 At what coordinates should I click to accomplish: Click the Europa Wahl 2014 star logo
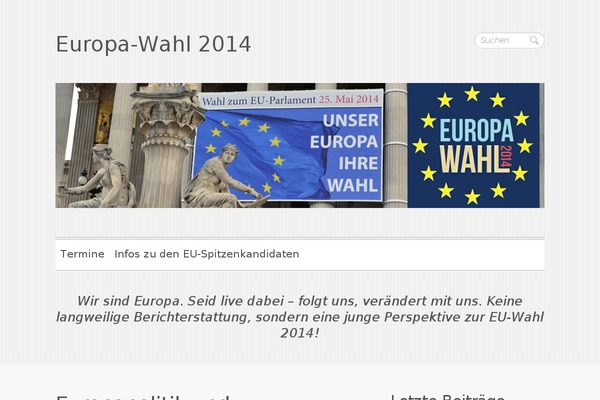[473, 145]
